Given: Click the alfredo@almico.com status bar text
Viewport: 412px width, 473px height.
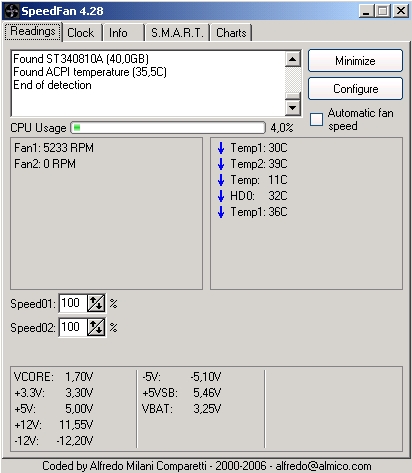Looking at the screenshot, I should click(x=323, y=466).
